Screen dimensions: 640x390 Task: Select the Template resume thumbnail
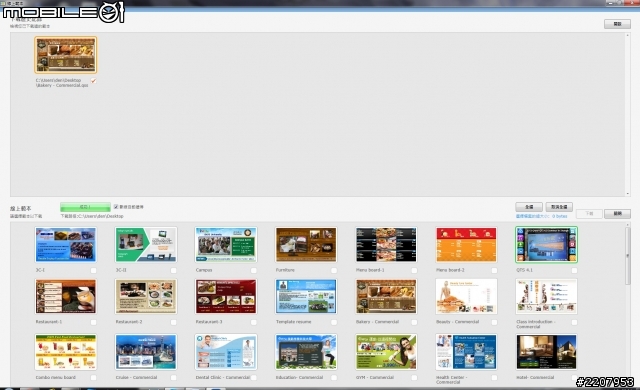tap(306, 297)
